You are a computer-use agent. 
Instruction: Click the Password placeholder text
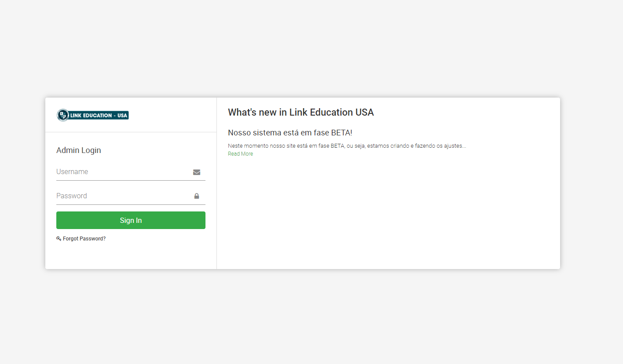tap(72, 196)
